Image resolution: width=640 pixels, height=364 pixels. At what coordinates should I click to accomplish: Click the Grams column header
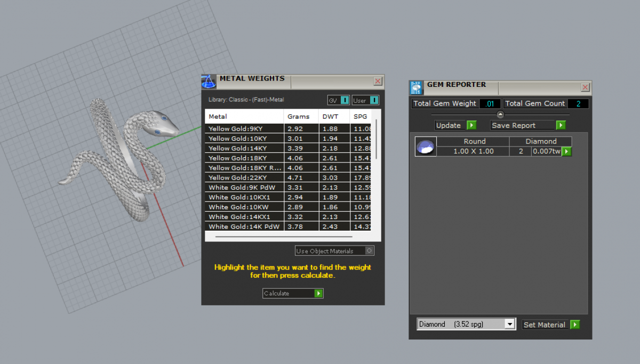click(299, 116)
